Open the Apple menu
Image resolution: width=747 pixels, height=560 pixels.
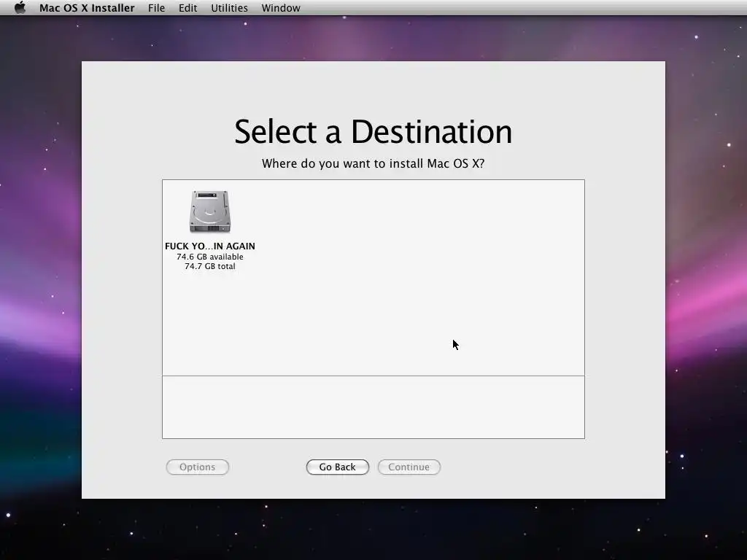click(20, 7)
